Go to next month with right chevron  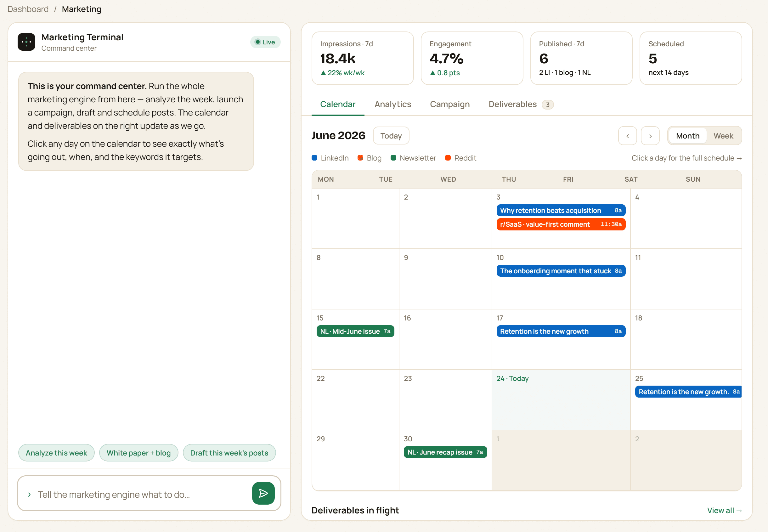tap(650, 136)
